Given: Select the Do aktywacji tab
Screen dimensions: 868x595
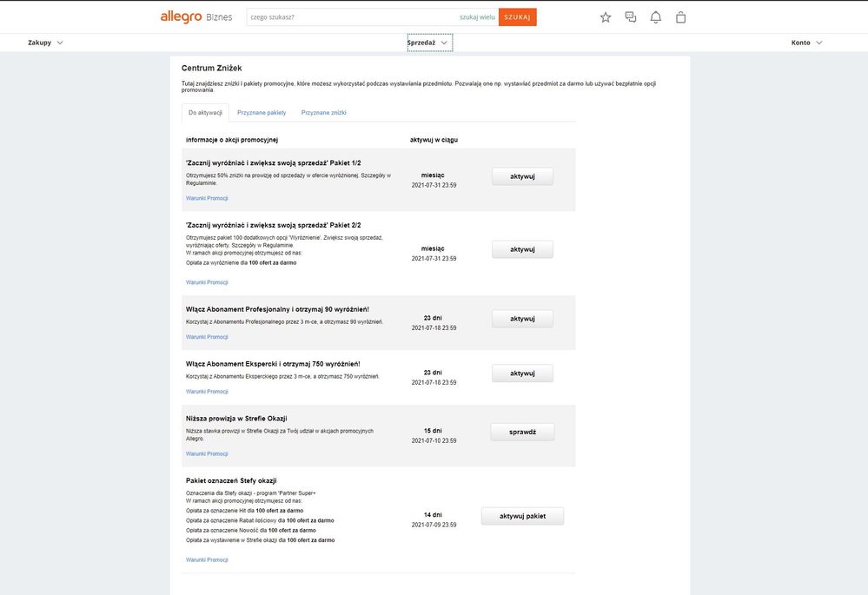Looking at the screenshot, I should (205, 113).
